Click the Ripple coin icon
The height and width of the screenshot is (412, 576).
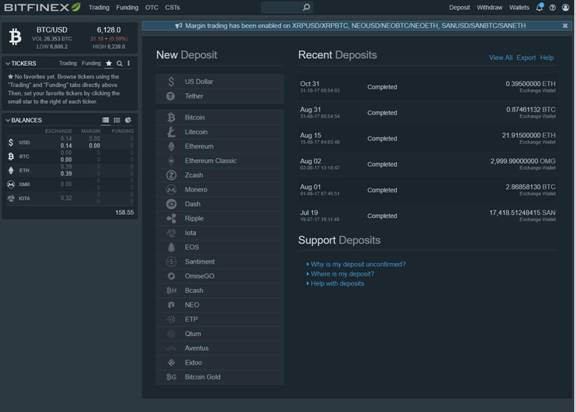click(171, 218)
